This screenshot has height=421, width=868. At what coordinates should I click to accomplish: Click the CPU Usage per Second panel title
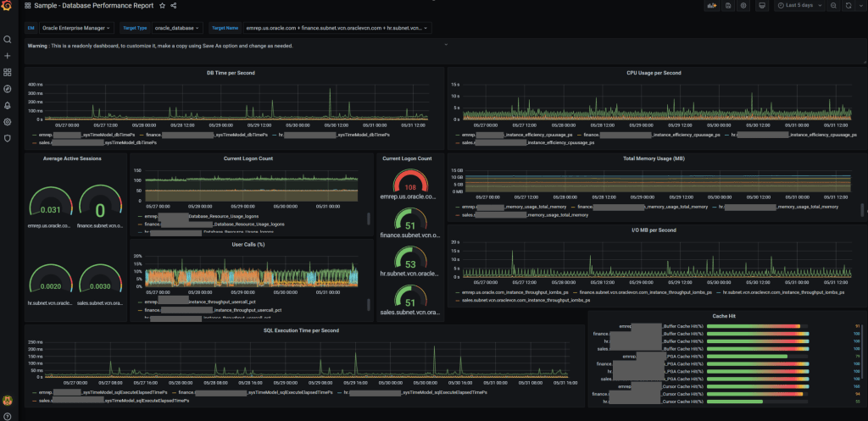coord(654,73)
